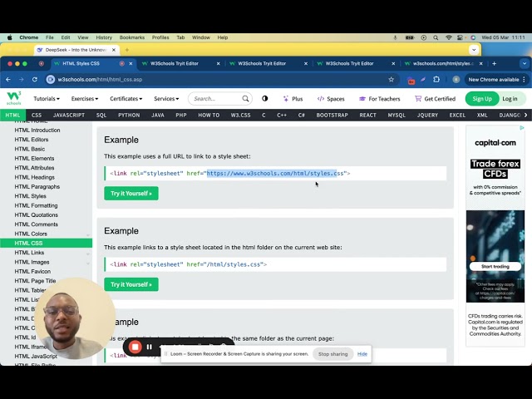Open HTML Favicon in sidebar
The width and height of the screenshot is (532, 399).
click(x=32, y=272)
